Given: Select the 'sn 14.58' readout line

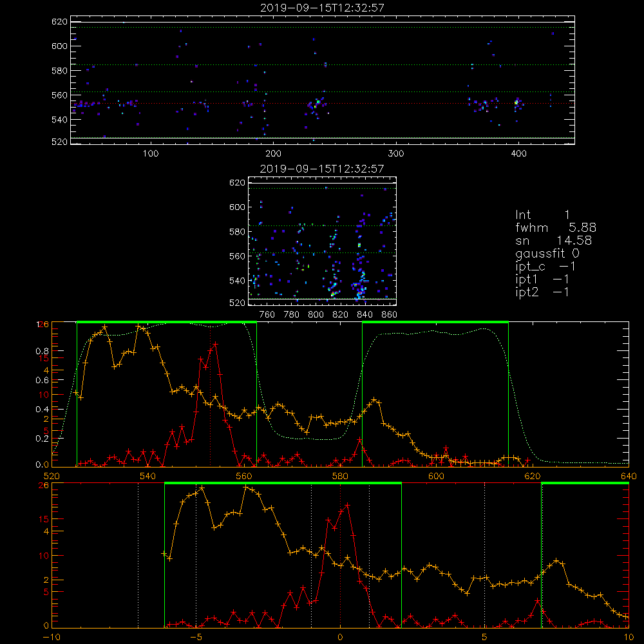Looking at the screenshot, I should point(554,241).
